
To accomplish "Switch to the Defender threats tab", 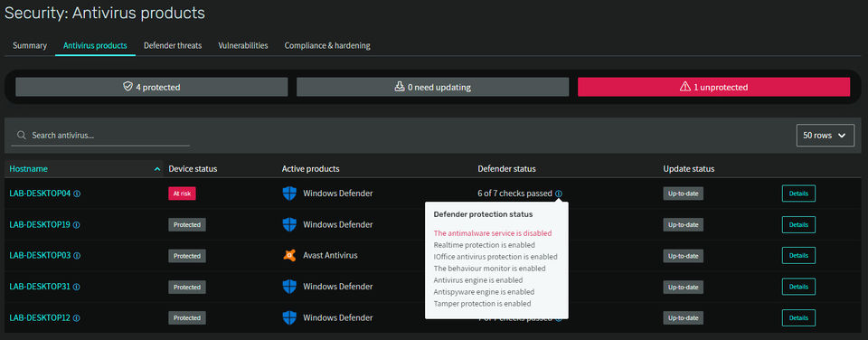I will 173,45.
